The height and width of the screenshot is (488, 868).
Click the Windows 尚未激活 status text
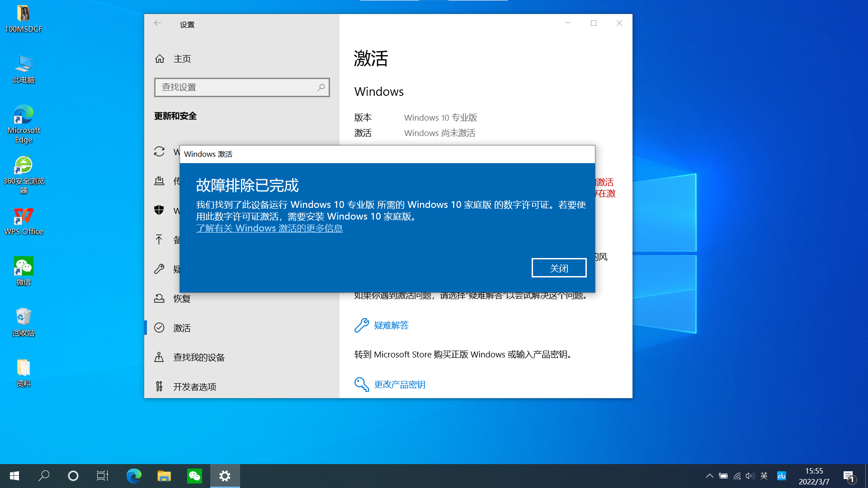click(440, 133)
